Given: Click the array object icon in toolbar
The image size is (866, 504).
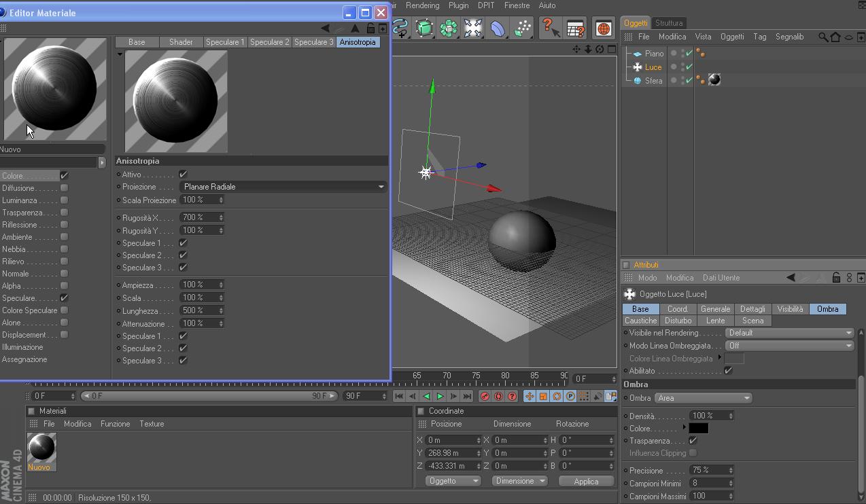Looking at the screenshot, I should pos(449,28).
